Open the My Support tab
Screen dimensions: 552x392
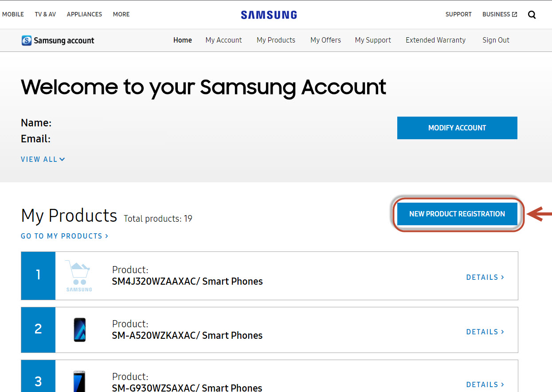(373, 40)
